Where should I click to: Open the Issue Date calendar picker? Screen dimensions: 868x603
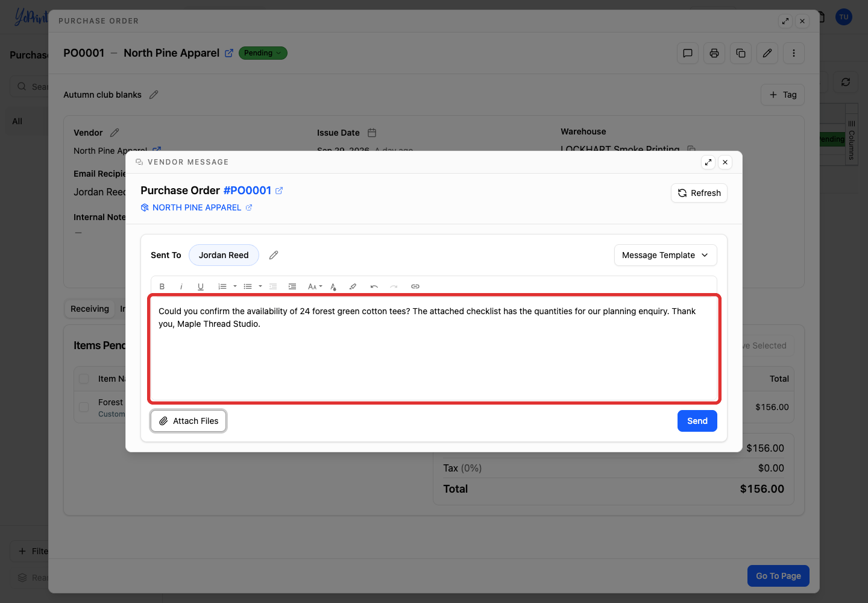click(x=372, y=133)
